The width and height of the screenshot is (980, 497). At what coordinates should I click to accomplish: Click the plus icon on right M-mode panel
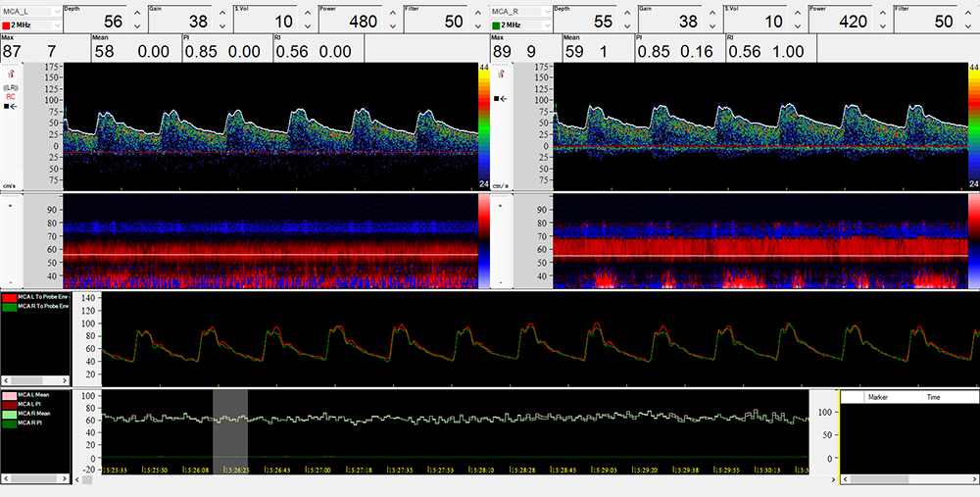click(502, 207)
